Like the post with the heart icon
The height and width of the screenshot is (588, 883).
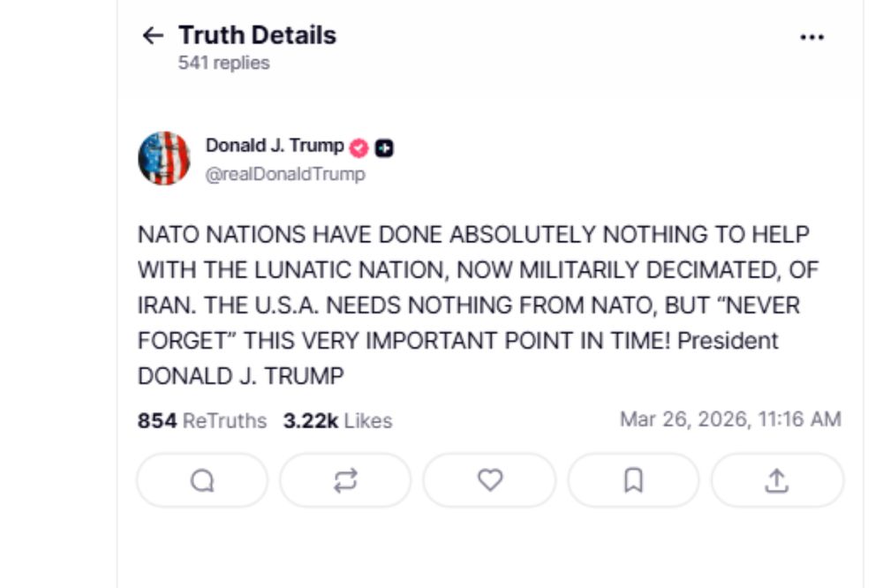(489, 480)
